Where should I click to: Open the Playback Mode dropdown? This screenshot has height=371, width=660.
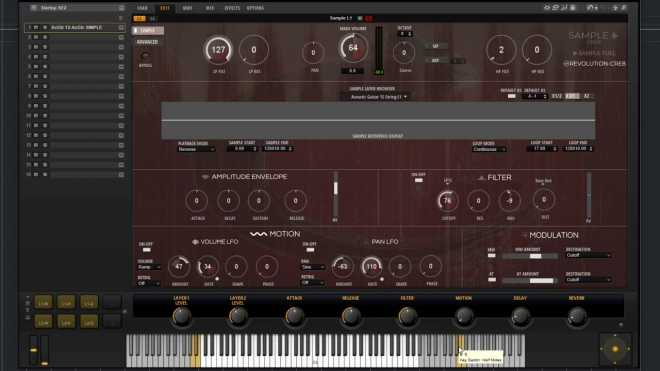(x=196, y=149)
